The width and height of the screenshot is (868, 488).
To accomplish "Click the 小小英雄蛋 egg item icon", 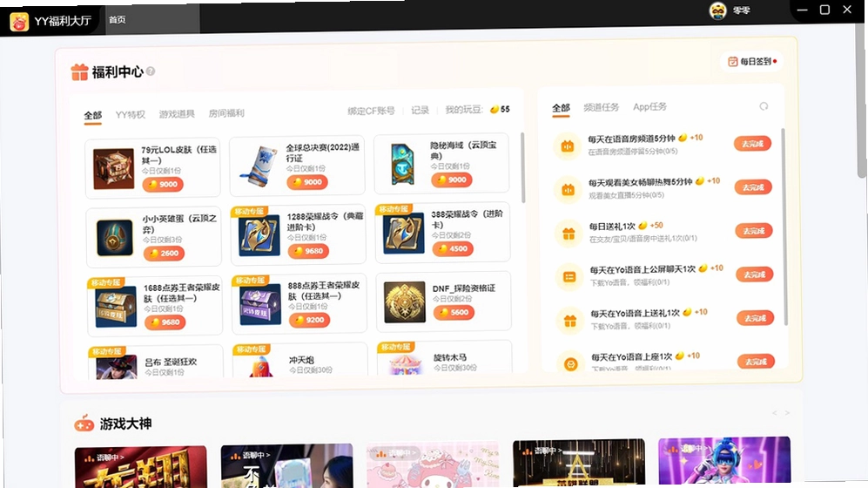I will pos(115,238).
